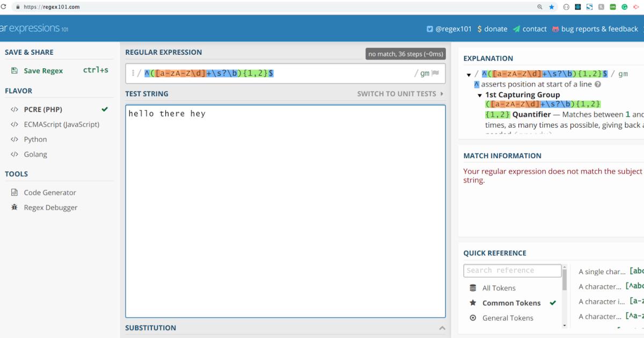Click the 'no match, 36 steps' status badge
The width and height of the screenshot is (644, 338).
(406, 54)
